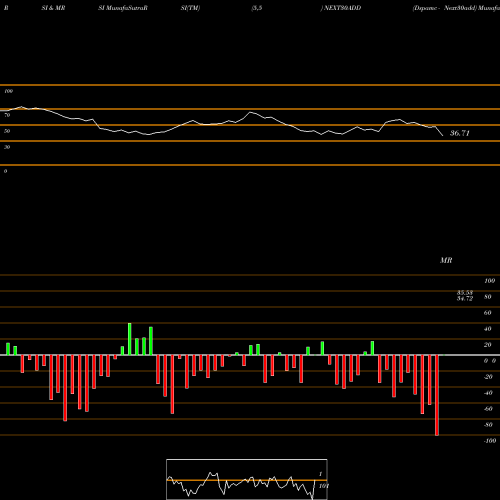The image size is (500, 500).
Task: Click the '40' MR axis label
Action: point(487,329)
